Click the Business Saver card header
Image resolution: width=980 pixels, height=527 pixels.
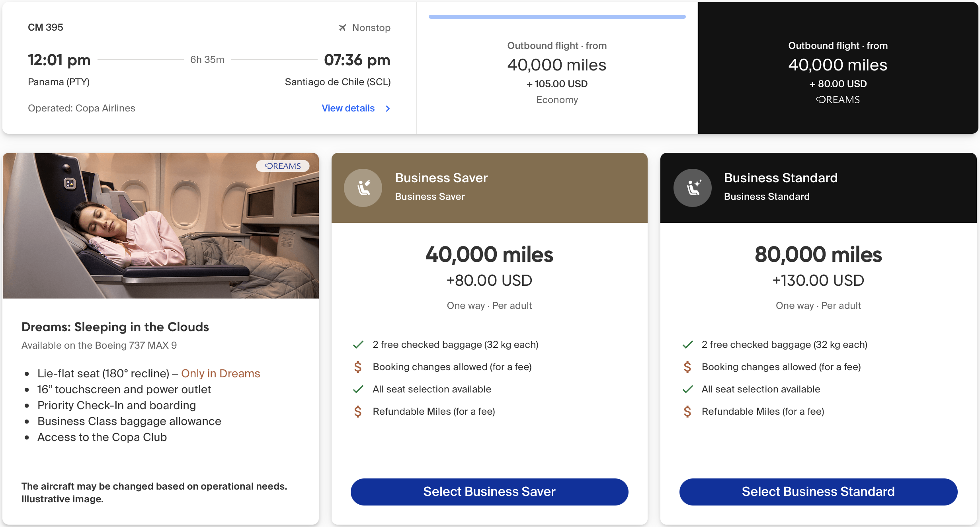click(489, 188)
